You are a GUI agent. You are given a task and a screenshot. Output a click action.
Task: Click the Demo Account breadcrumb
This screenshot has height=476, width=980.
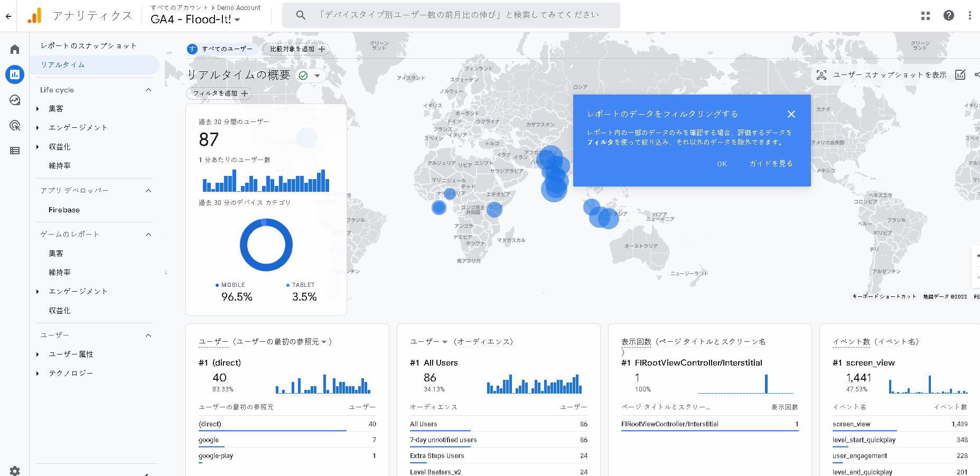coord(239,8)
